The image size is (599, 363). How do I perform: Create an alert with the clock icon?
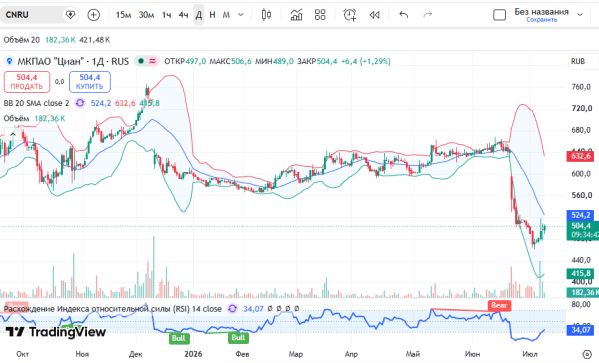350,15
